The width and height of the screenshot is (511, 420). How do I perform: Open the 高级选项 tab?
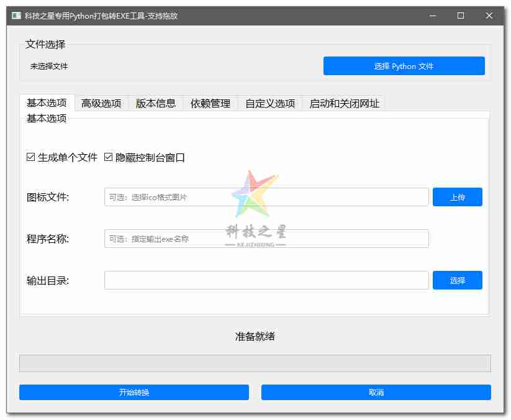tap(101, 103)
